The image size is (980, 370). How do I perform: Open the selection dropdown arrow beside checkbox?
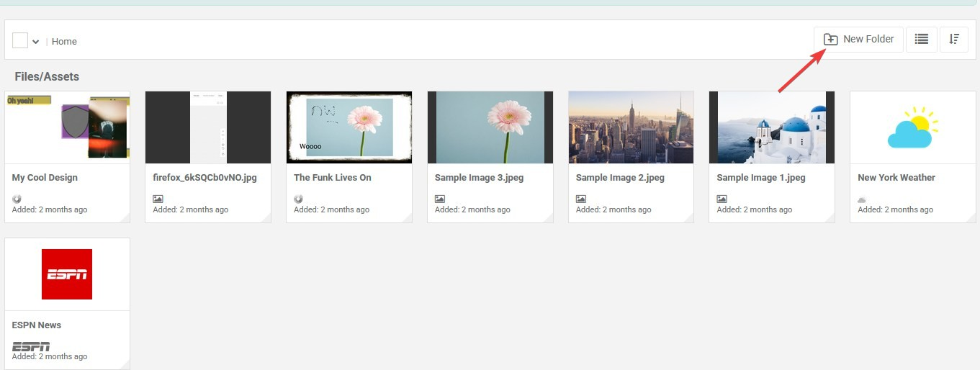35,42
